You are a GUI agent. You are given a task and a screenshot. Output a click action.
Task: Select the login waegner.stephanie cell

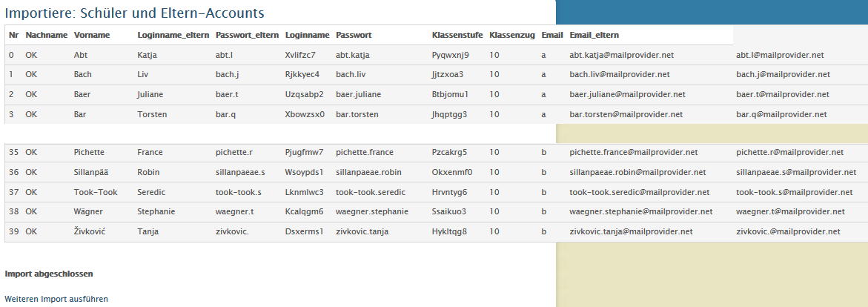tap(372, 211)
